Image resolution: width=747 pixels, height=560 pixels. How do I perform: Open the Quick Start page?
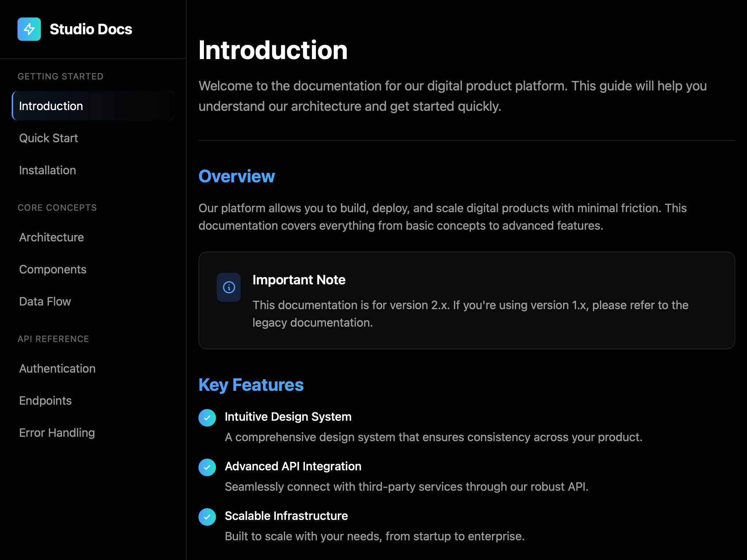(x=49, y=138)
